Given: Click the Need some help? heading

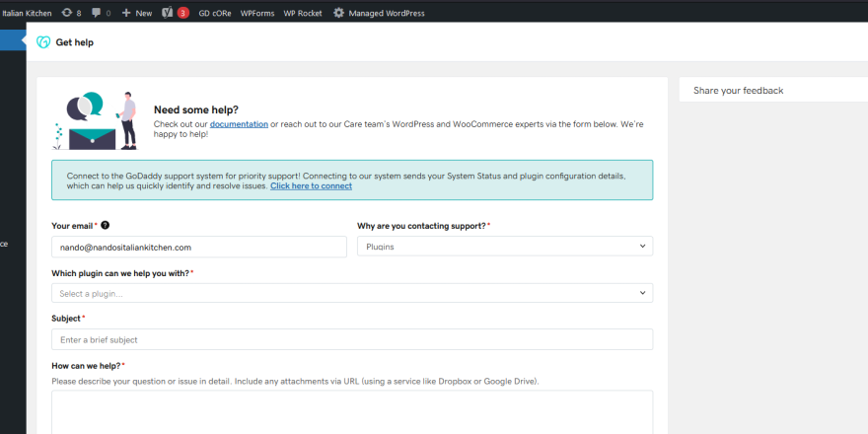Looking at the screenshot, I should 196,109.
